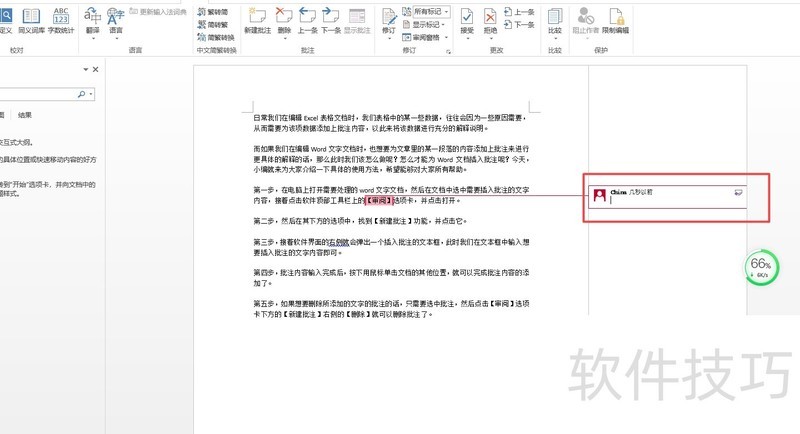The image size is (800, 434).
Task: Click the commenter name Chin in the comment
Action: pos(618,192)
